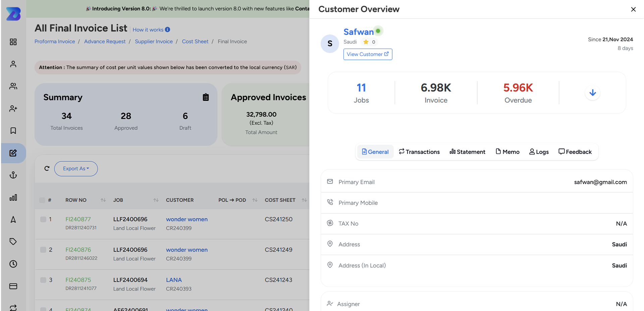Click the envelope icon beside Primary Email
Image resolution: width=644 pixels, height=311 pixels.
330,182
